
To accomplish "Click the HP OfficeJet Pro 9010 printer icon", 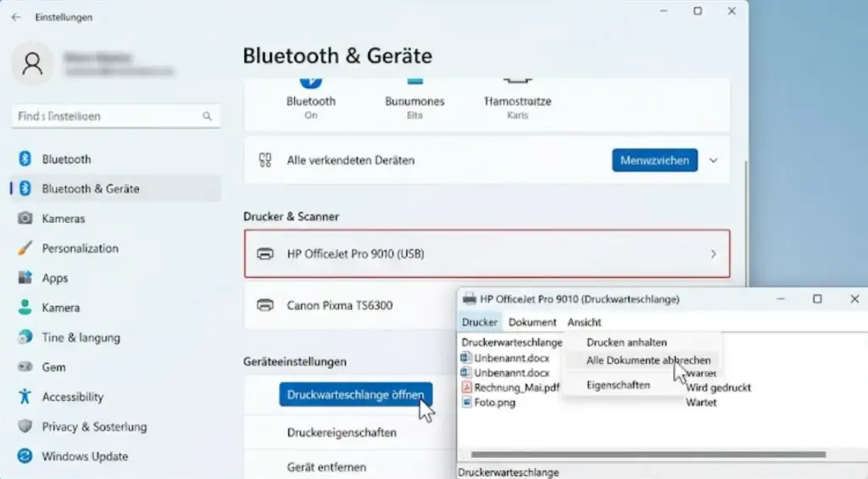I will (x=265, y=253).
